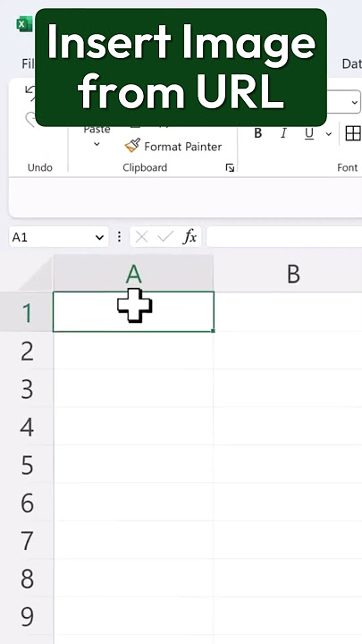Toggle Underline formatting button
This screenshot has width=362, height=644.
pyautogui.click(x=309, y=133)
